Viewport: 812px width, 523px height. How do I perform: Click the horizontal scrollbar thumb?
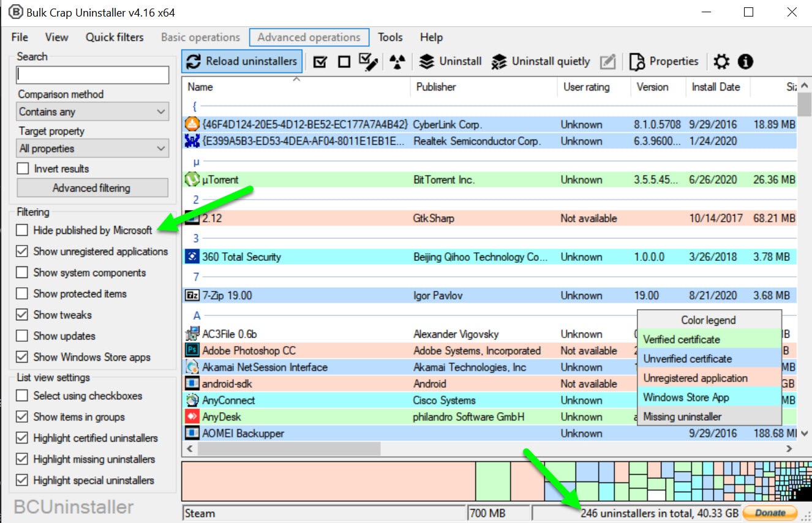[289, 449]
